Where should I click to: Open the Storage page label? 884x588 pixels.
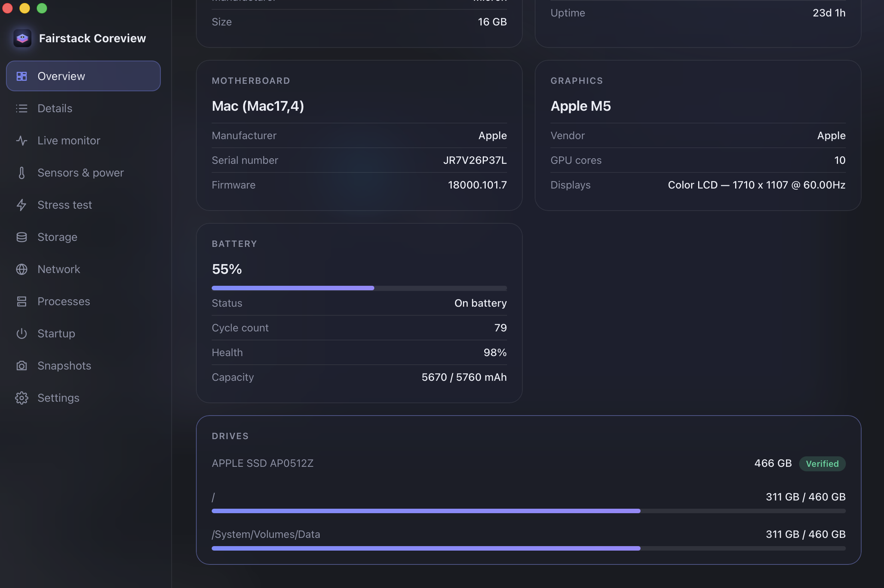(x=57, y=237)
